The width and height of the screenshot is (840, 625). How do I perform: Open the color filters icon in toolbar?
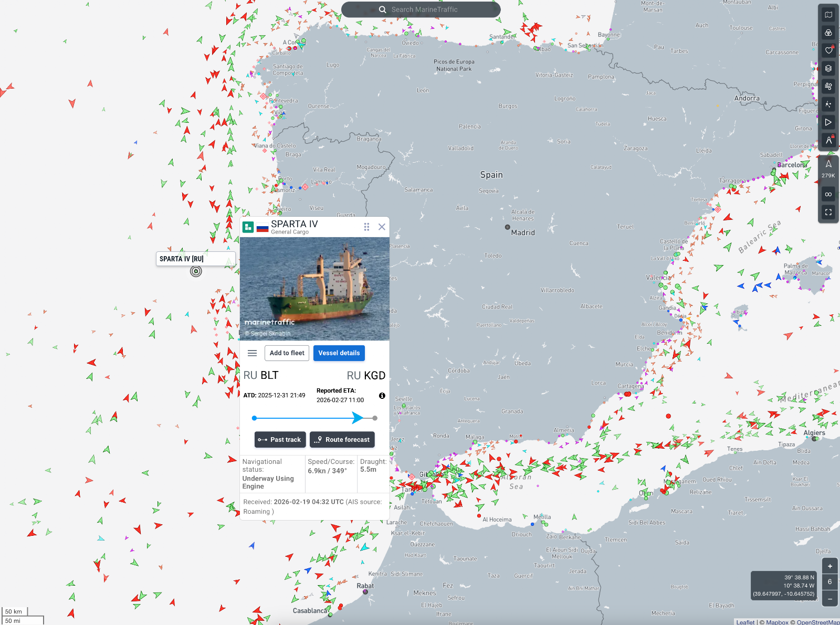(828, 33)
